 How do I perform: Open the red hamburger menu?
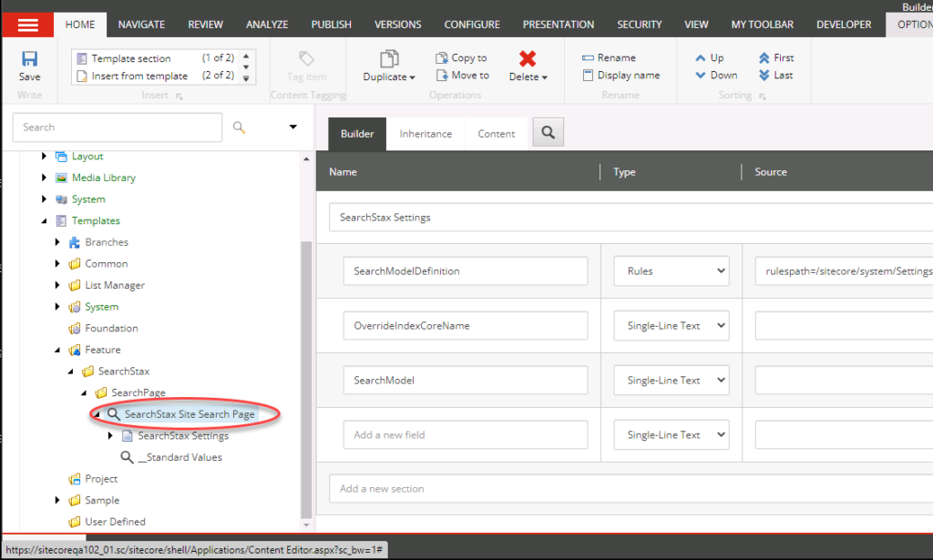[x=28, y=25]
